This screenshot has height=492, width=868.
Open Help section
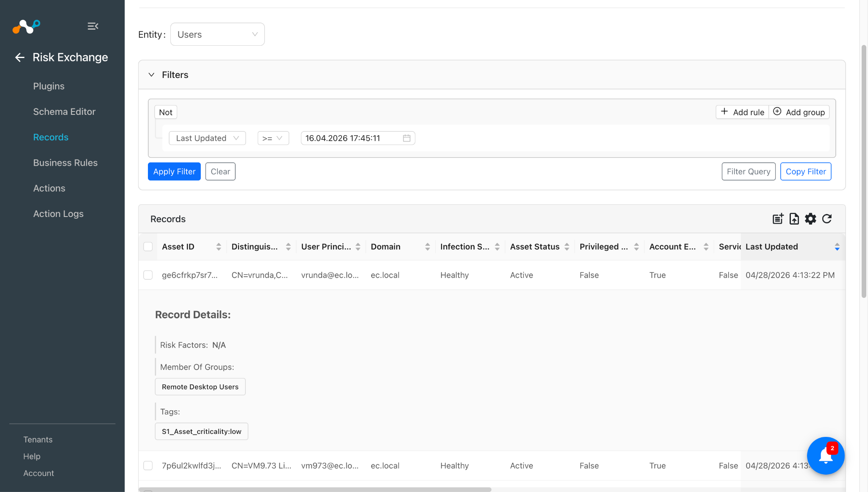tap(32, 456)
